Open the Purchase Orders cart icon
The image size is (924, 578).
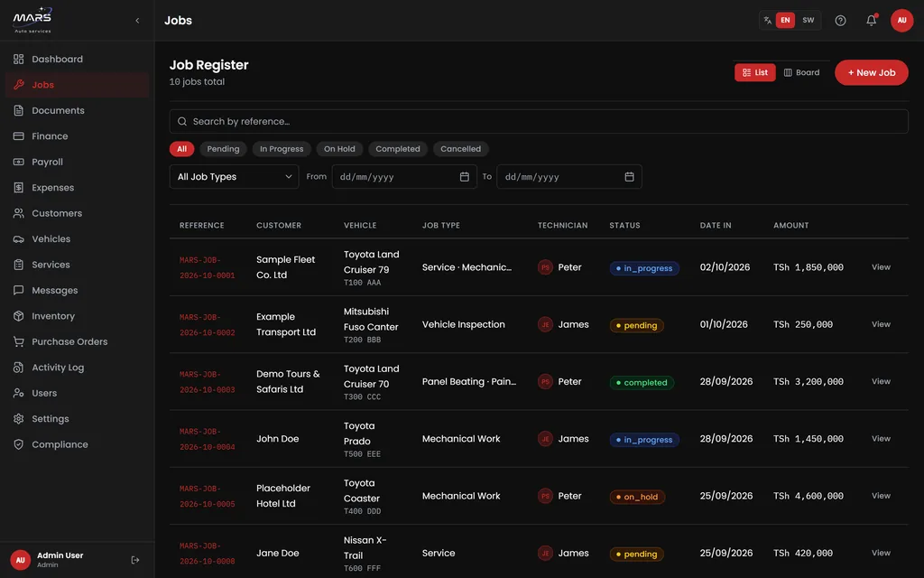click(19, 341)
